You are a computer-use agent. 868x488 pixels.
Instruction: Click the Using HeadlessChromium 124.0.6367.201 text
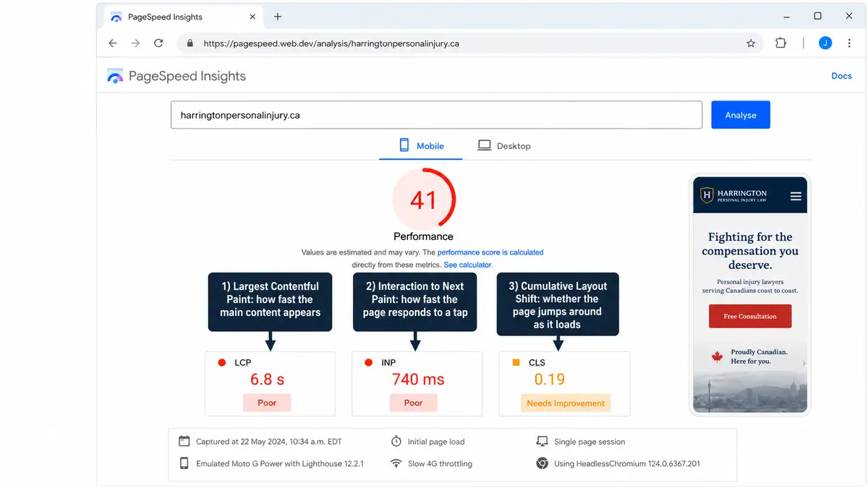(627, 463)
